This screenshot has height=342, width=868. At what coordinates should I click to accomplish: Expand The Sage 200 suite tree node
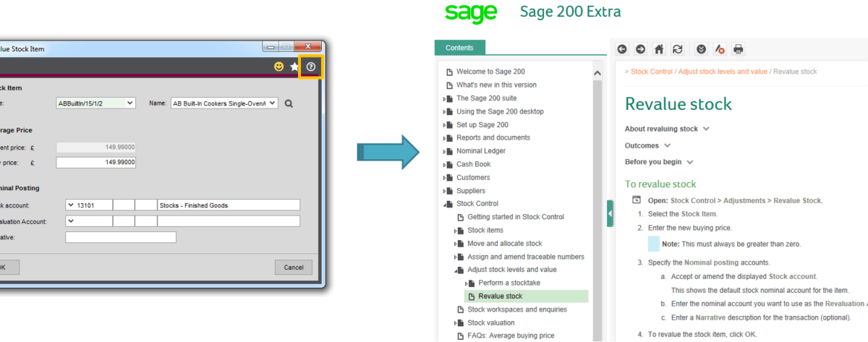pyautogui.click(x=445, y=98)
